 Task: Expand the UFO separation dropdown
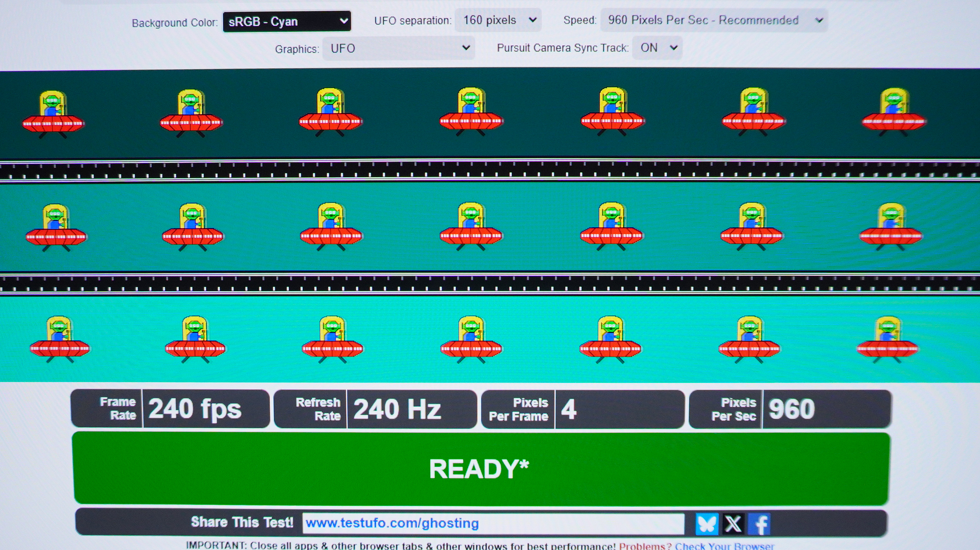(x=498, y=20)
